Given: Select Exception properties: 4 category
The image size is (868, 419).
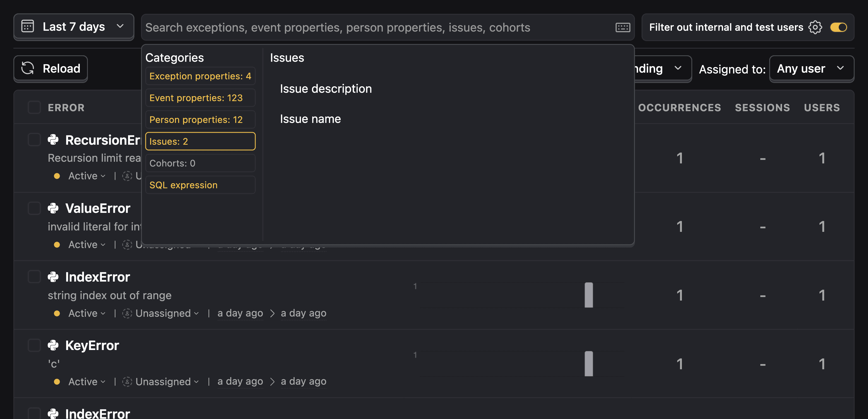Looking at the screenshot, I should (200, 76).
